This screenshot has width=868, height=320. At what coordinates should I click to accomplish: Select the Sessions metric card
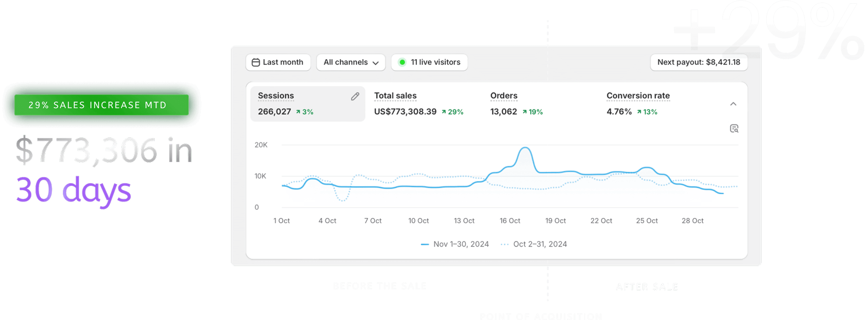308,104
